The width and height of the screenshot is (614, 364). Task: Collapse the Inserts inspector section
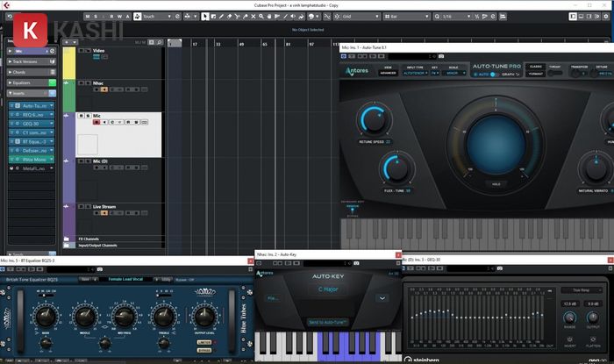(32, 94)
